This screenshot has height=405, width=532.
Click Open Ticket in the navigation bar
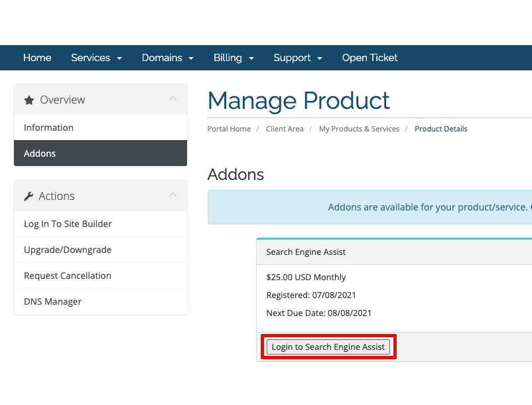(x=369, y=58)
